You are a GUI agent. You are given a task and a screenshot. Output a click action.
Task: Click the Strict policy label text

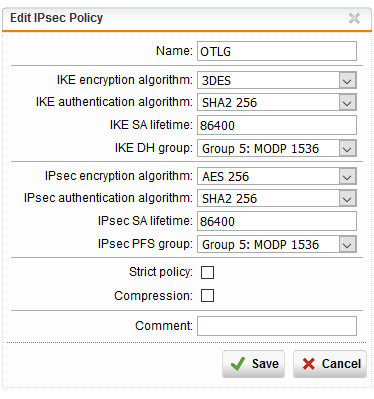[161, 272]
